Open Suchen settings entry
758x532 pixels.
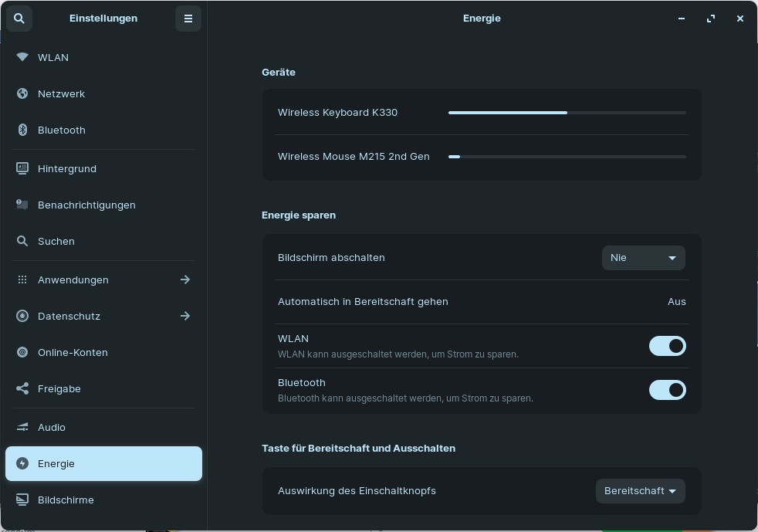click(103, 241)
